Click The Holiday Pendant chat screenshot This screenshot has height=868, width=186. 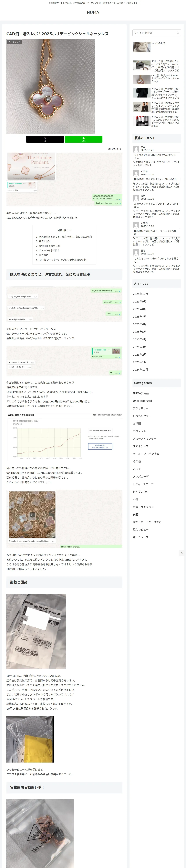[x=64, y=179]
